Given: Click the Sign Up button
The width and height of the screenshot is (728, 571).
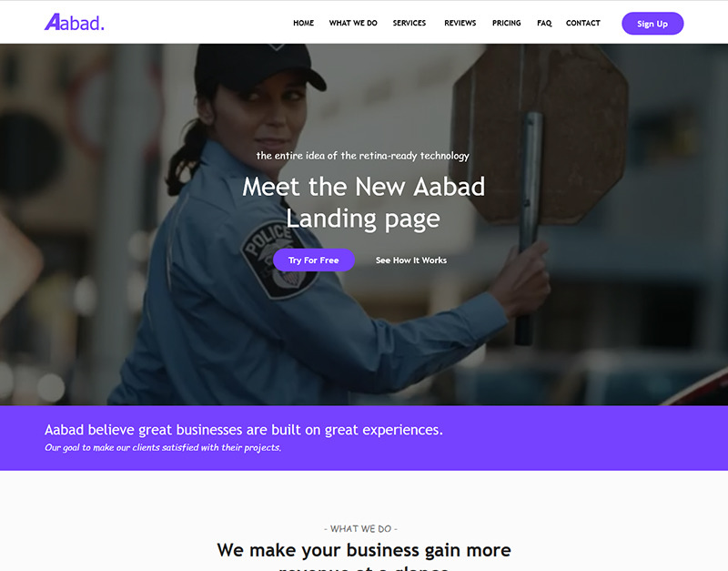Looking at the screenshot, I should tap(652, 24).
